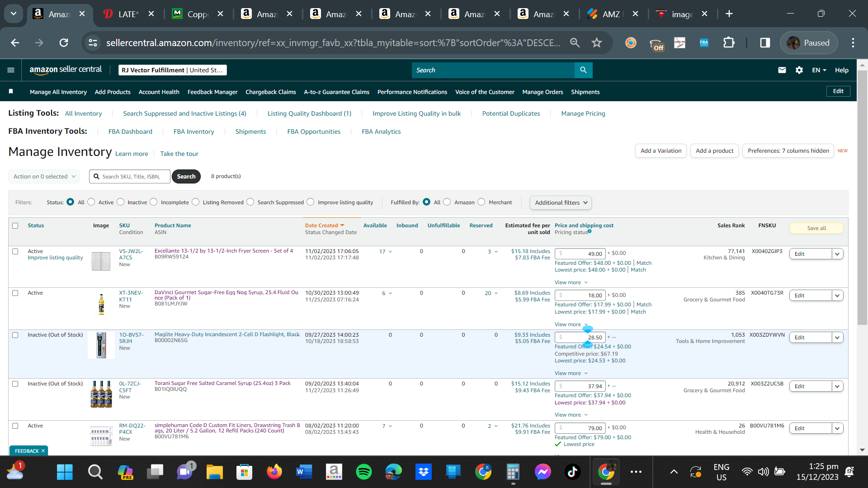Open the hamburger navigation menu

click(x=11, y=70)
